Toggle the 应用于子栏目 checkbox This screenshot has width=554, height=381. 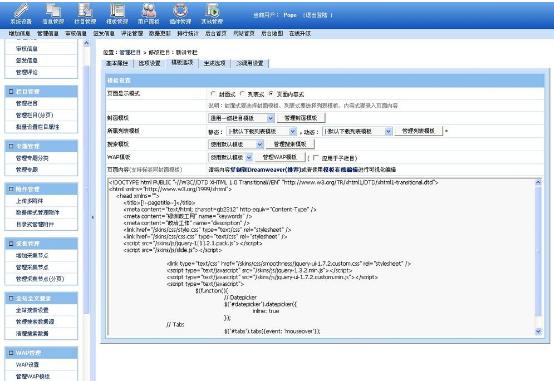[316, 158]
